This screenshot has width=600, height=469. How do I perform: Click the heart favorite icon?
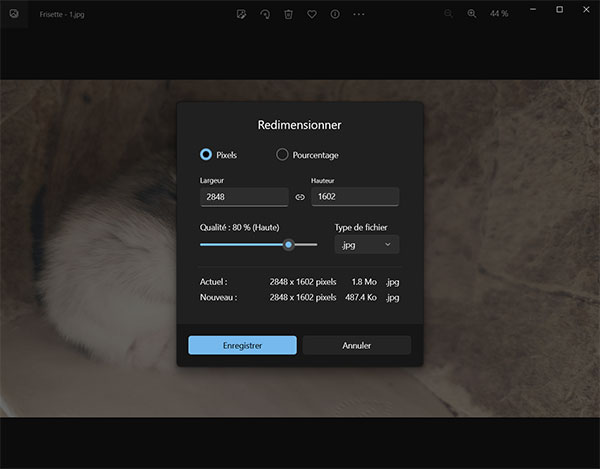pyautogui.click(x=312, y=14)
